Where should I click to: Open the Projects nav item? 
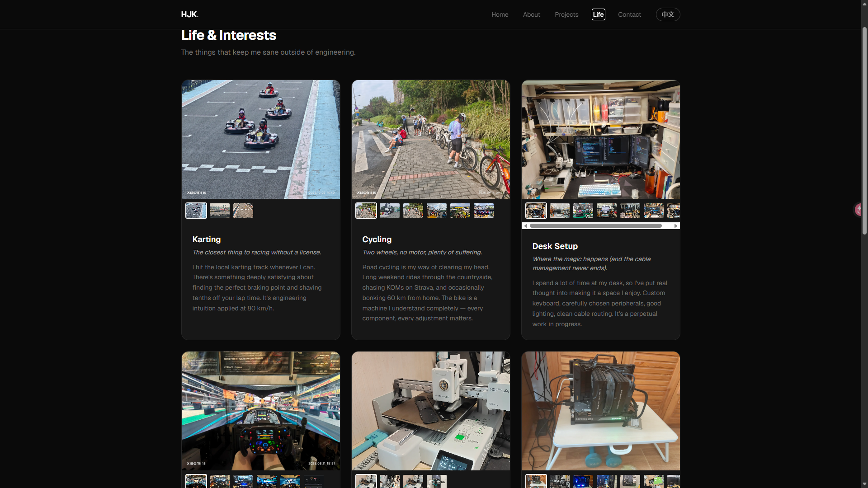tap(566, 14)
